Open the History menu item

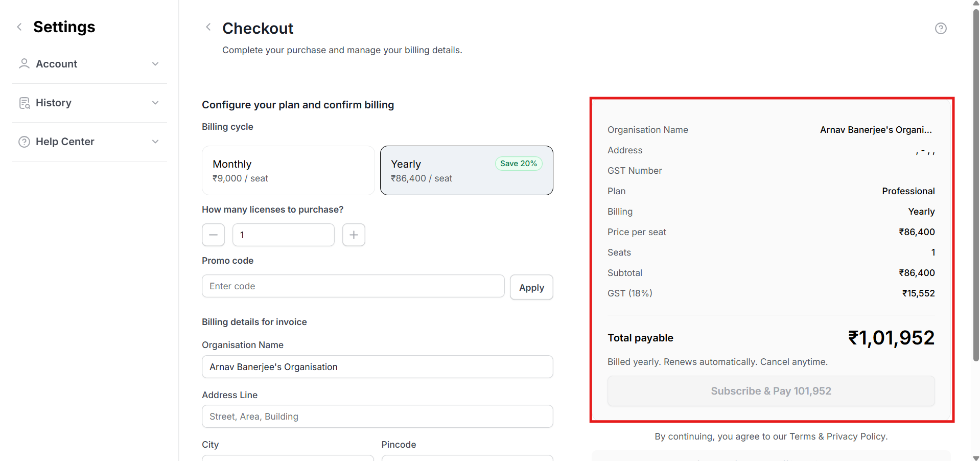click(54, 103)
